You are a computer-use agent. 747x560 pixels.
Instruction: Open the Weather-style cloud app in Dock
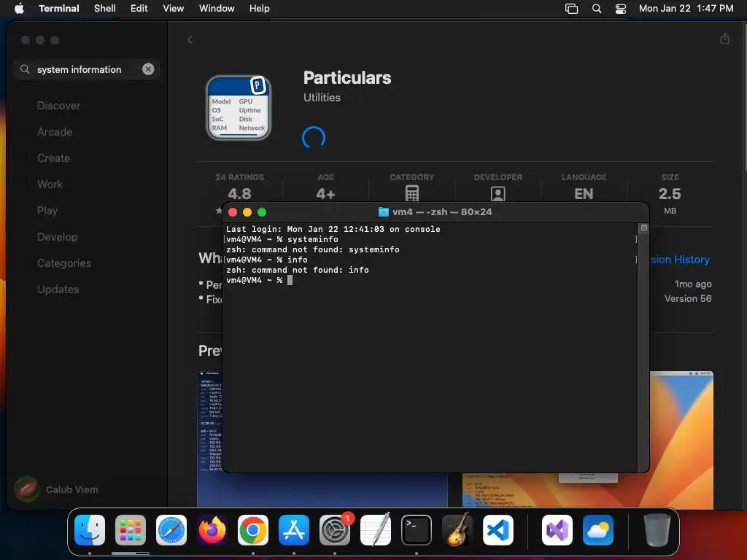coord(598,529)
